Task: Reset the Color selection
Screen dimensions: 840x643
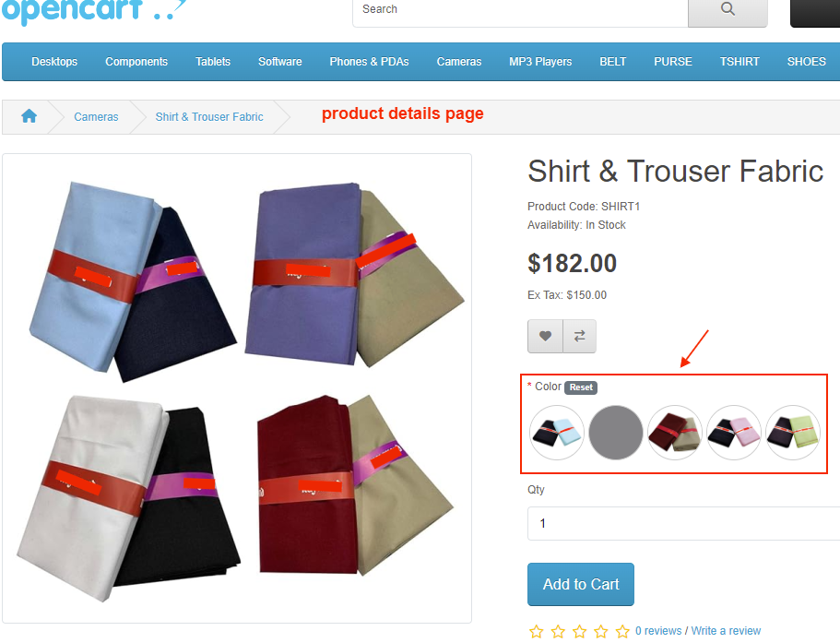Action: point(581,387)
